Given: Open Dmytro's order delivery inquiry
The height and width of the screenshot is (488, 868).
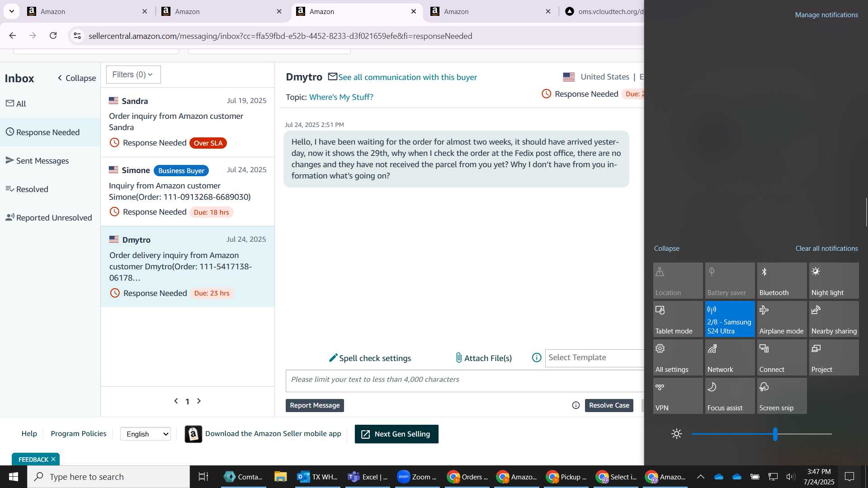Looking at the screenshot, I should (x=188, y=267).
